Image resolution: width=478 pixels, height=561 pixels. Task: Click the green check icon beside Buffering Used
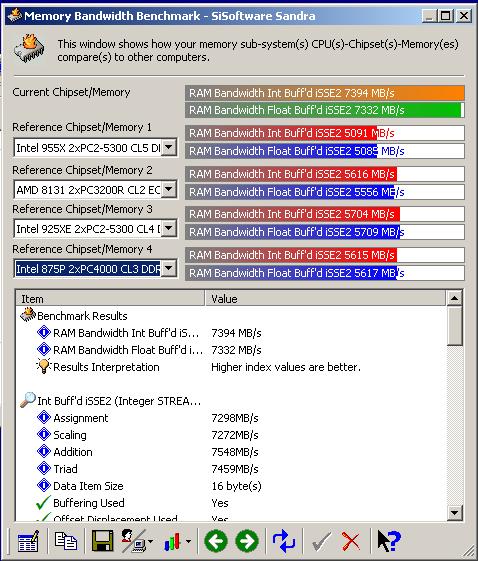[x=43, y=503]
